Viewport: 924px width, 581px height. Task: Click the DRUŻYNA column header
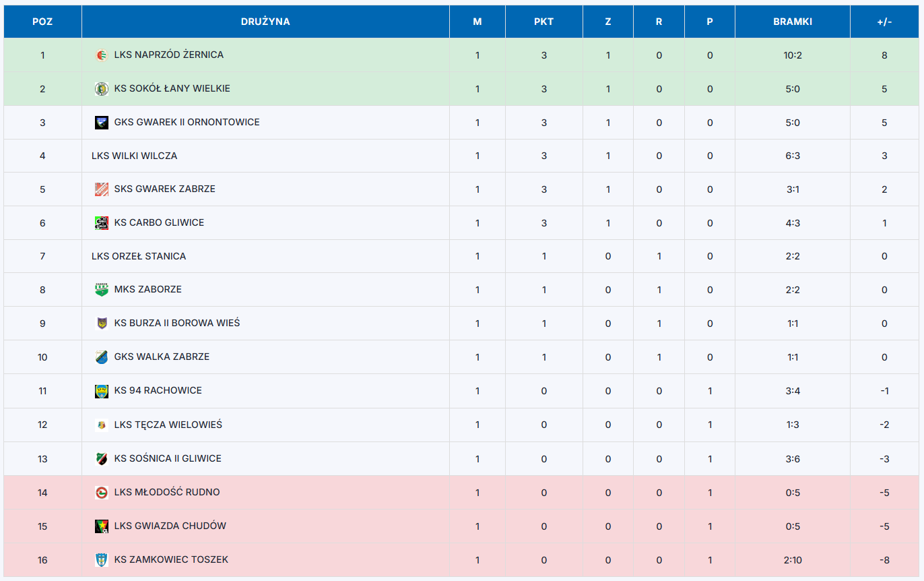tap(265, 22)
